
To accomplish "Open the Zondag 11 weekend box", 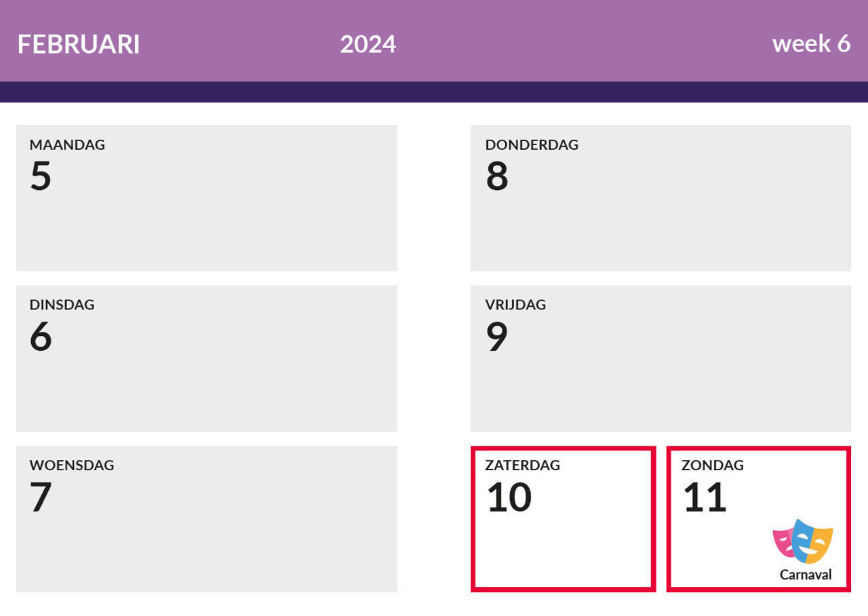I will [x=759, y=519].
